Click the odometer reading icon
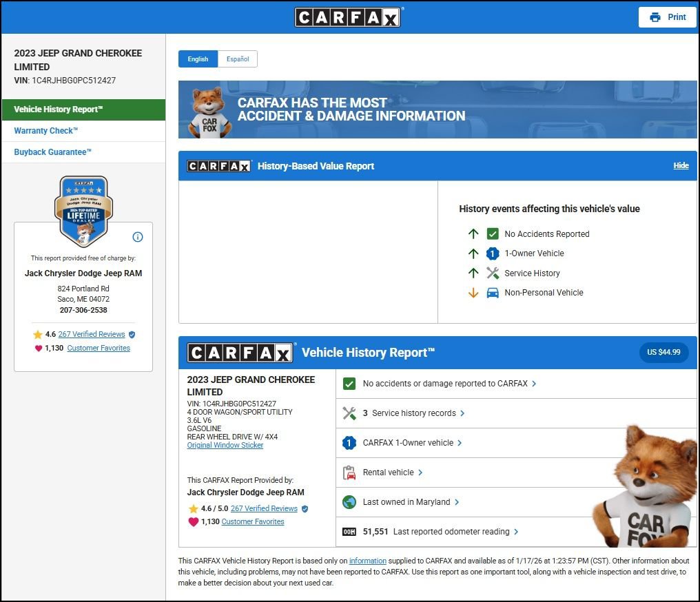Screen dimensions: 700x602 pyautogui.click(x=349, y=532)
